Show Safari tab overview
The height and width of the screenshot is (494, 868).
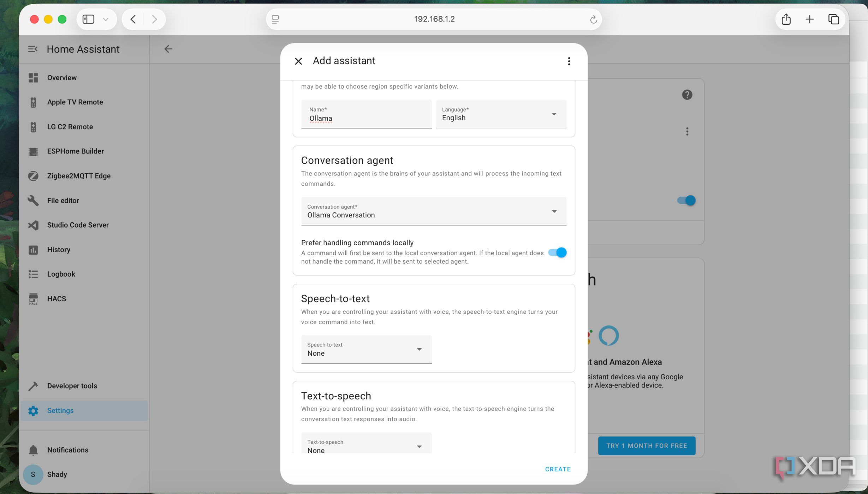coord(833,19)
